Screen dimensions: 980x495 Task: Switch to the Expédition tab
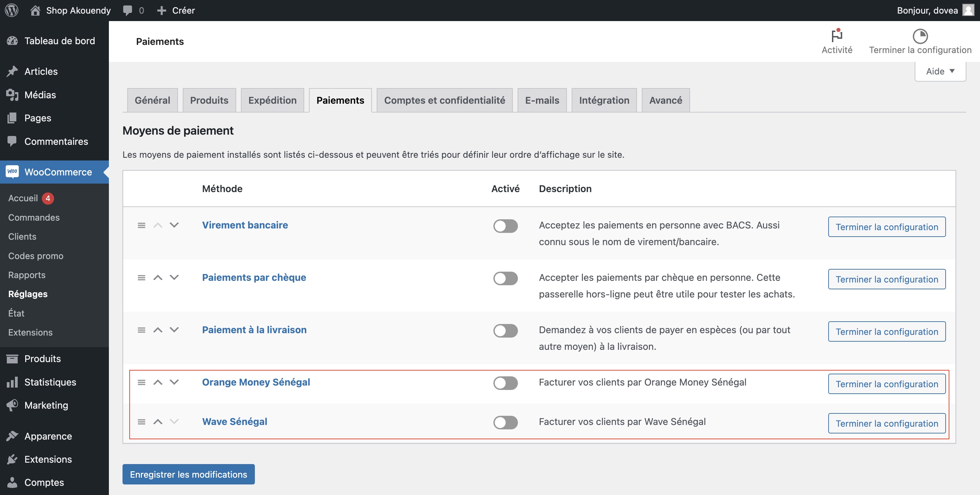pos(272,100)
